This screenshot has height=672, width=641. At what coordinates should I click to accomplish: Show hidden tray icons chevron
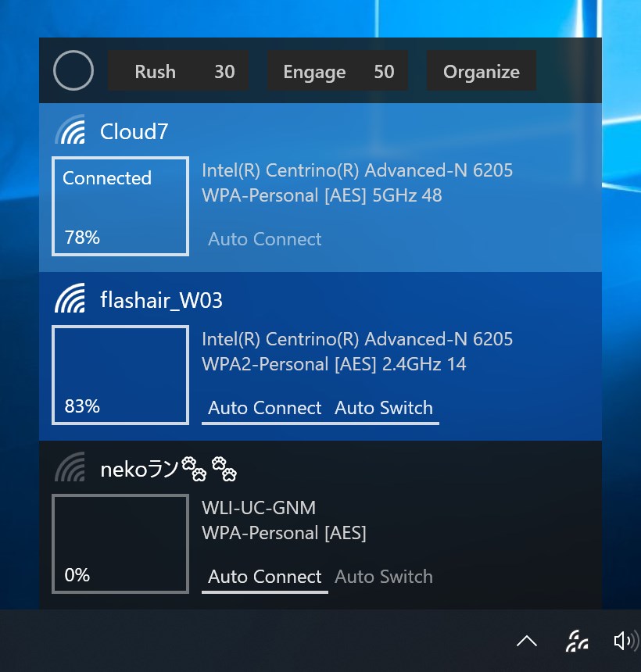(527, 642)
